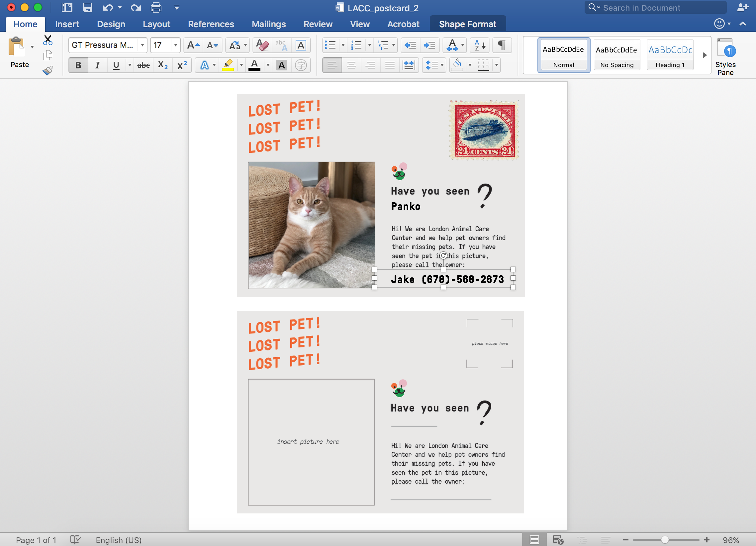Image resolution: width=756 pixels, height=546 pixels.
Task: Copy selection using the copy icon
Action: (48, 55)
